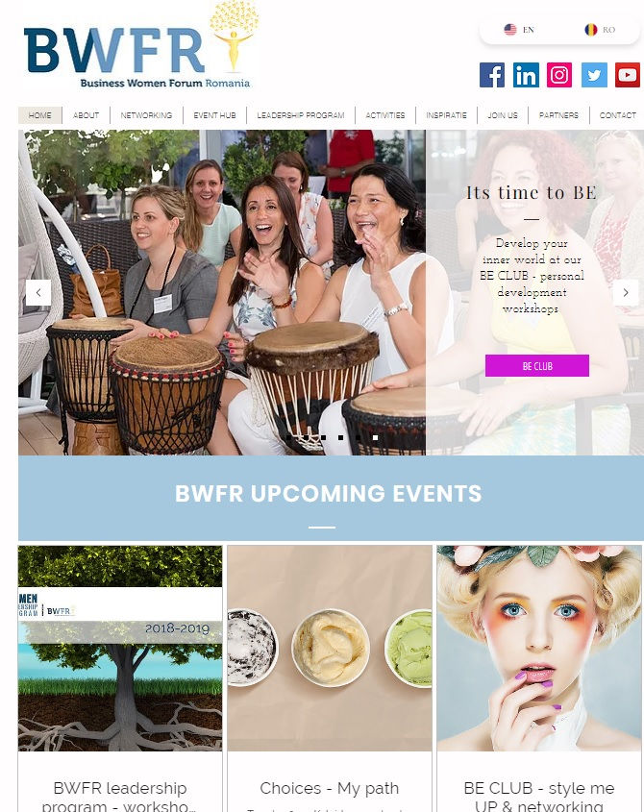Open the BWFR leadership program tree thumbnail
This screenshot has height=812, width=644.
click(120, 648)
